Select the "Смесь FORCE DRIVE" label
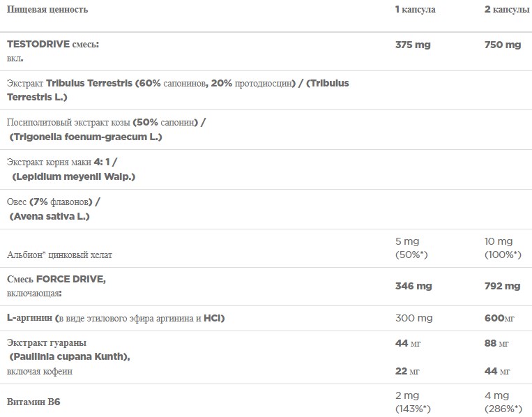This screenshot has height=417, width=532. pyautogui.click(x=56, y=279)
